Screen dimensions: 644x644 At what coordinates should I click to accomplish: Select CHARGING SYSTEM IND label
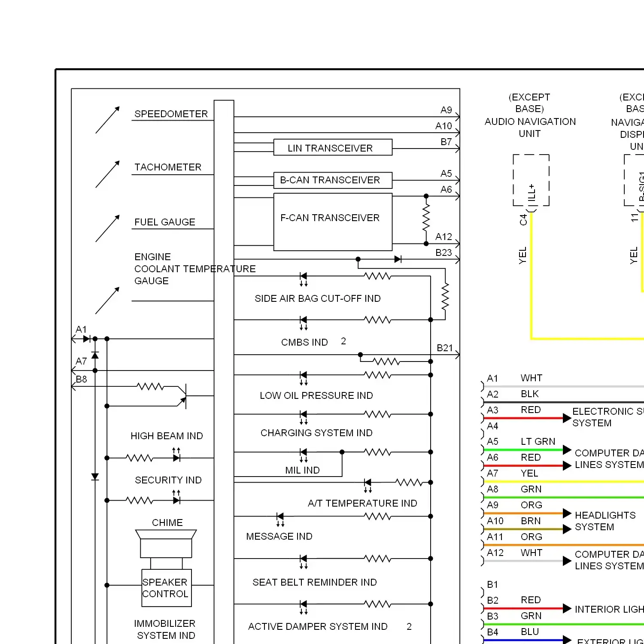[x=316, y=433]
